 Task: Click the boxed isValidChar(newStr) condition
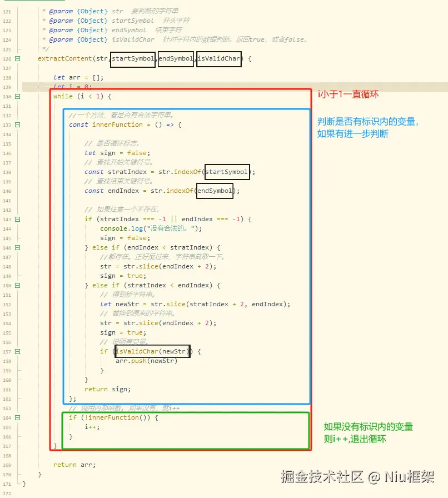coord(152,351)
